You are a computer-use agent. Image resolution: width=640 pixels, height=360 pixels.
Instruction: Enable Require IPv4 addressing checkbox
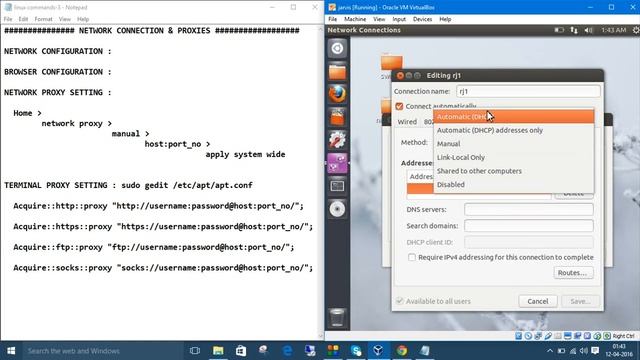click(x=412, y=257)
